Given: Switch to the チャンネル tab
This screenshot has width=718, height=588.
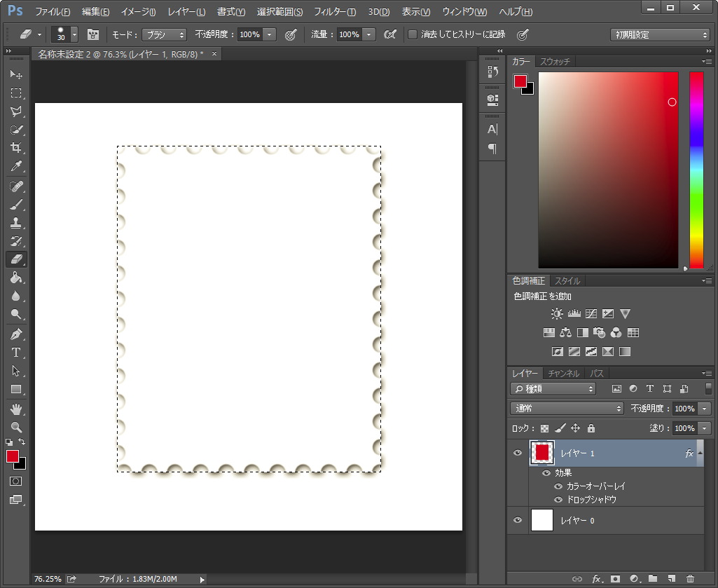Looking at the screenshot, I should [x=563, y=374].
